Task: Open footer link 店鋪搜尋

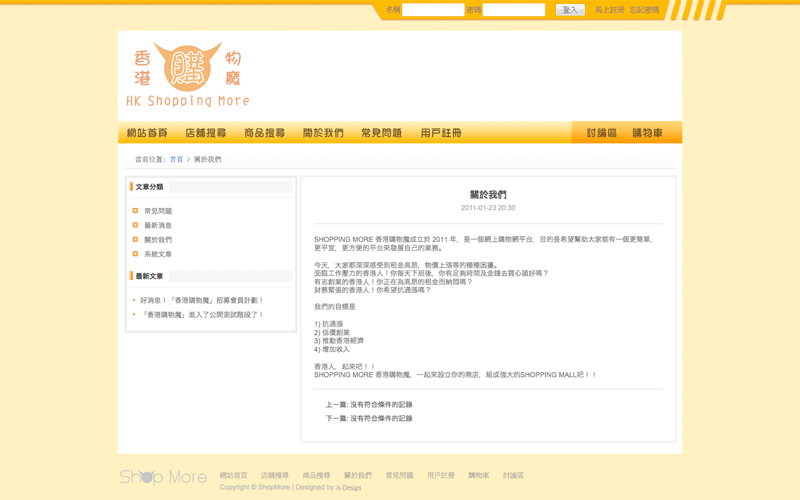Action: click(275, 475)
